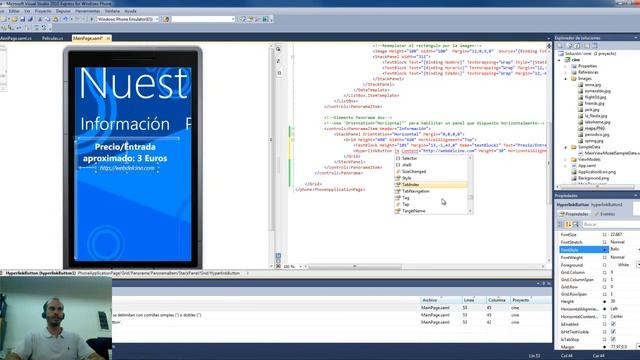Choose SizeChanged in the IntelliSense popup
The image size is (640, 360).
[x=414, y=171]
